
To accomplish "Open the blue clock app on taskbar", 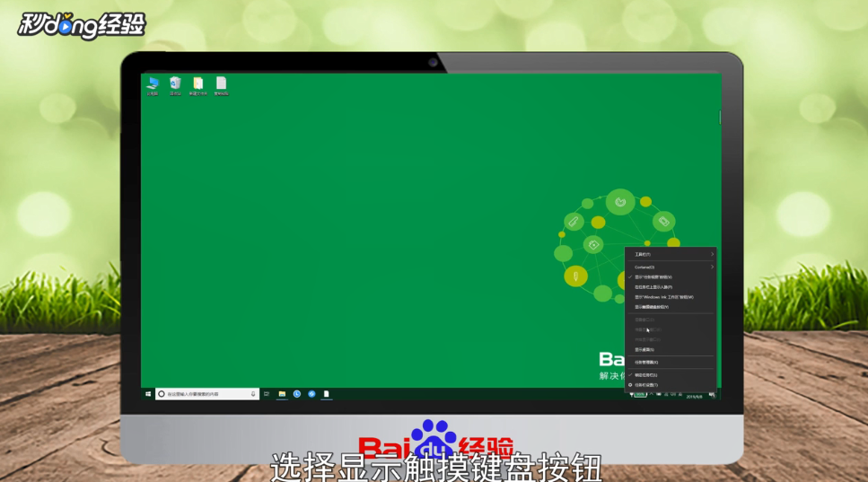I will pos(297,394).
